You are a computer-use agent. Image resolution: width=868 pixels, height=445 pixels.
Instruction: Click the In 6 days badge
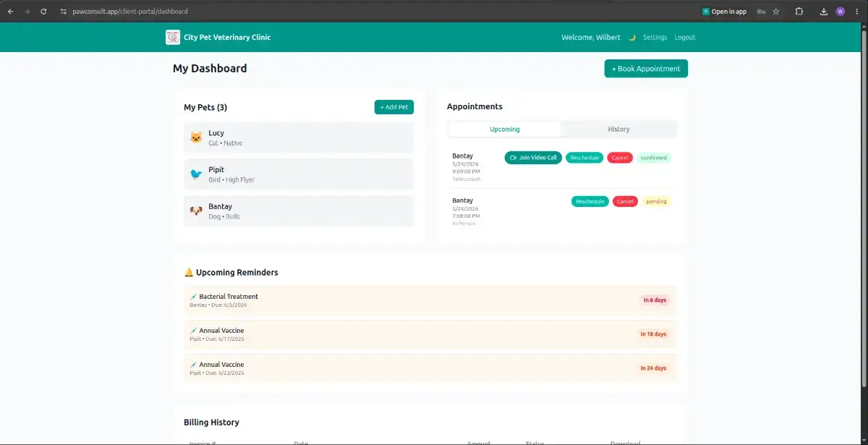(x=655, y=300)
